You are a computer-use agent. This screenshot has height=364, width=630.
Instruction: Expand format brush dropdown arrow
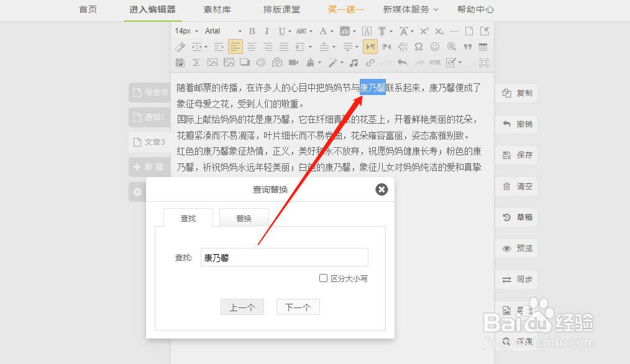[319, 63]
